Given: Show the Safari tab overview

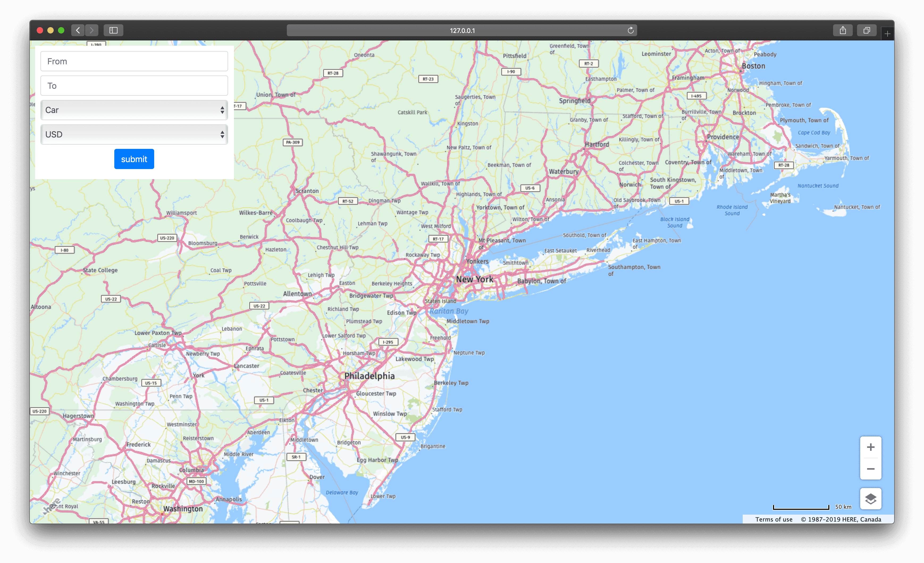Looking at the screenshot, I should tap(866, 30).
